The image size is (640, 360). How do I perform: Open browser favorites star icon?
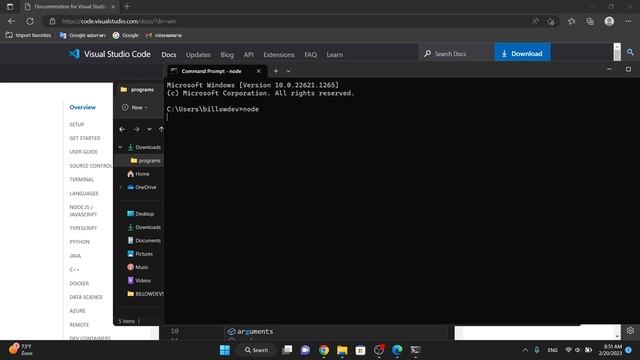[x=571, y=21]
